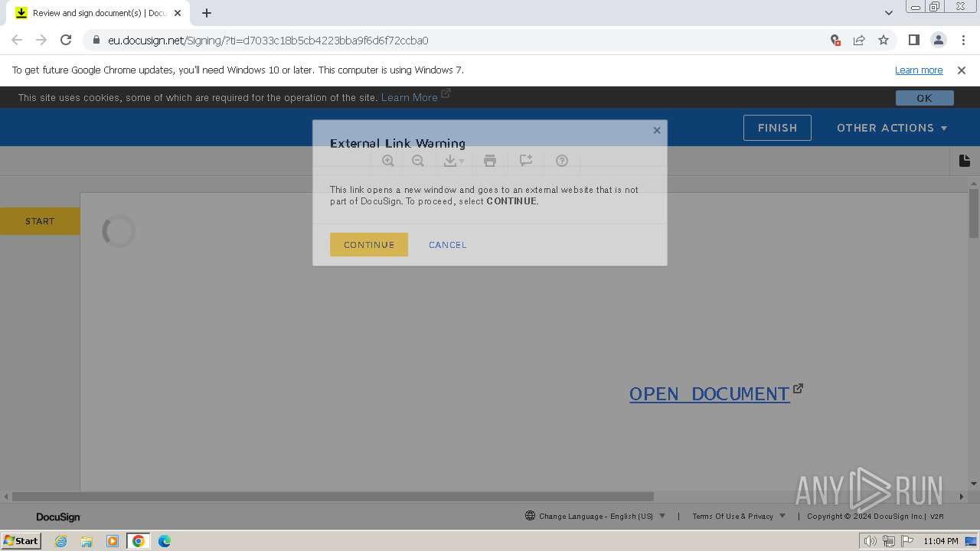Image resolution: width=980 pixels, height=551 pixels.
Task: Close the External Link Warning dialog with X
Action: pyautogui.click(x=657, y=130)
